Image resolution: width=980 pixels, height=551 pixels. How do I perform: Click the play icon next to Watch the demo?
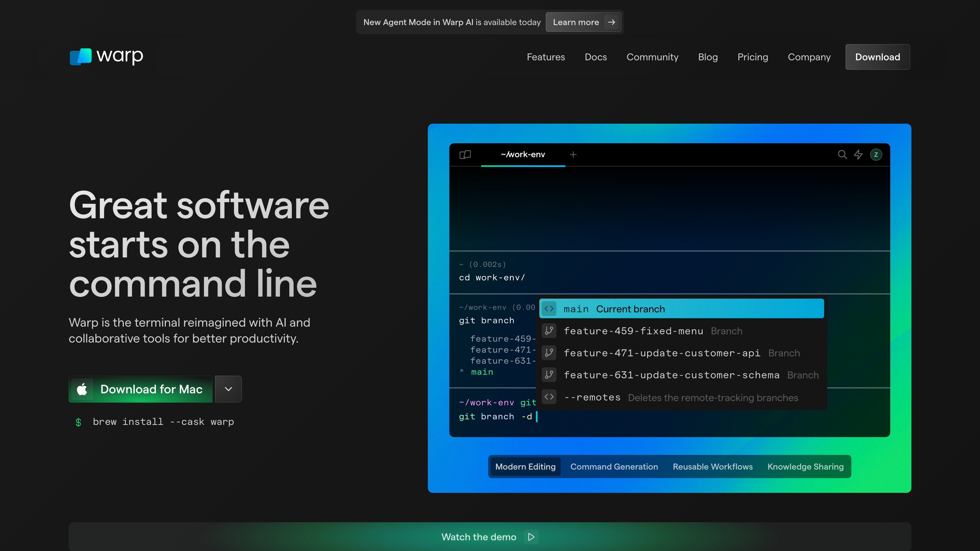click(x=531, y=537)
